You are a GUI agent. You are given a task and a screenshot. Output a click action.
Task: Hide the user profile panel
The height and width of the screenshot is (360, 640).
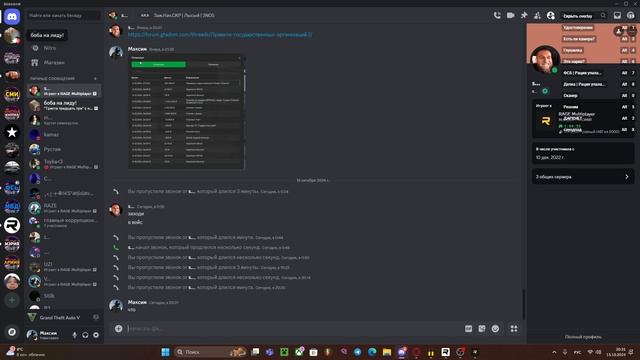click(x=551, y=16)
